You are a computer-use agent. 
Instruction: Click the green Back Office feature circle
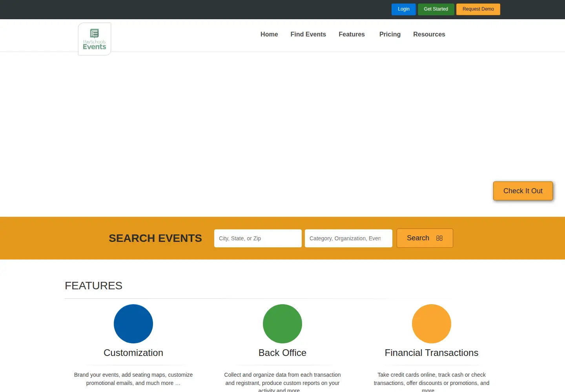[282, 324]
